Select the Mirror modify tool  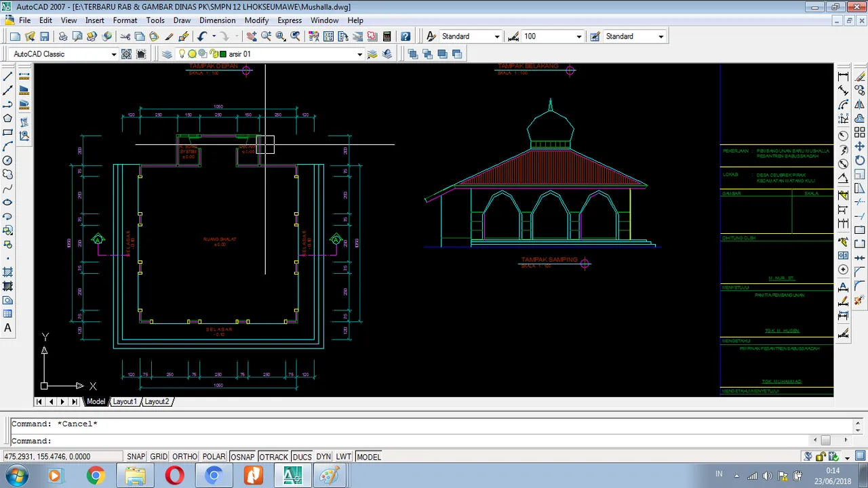(x=860, y=104)
